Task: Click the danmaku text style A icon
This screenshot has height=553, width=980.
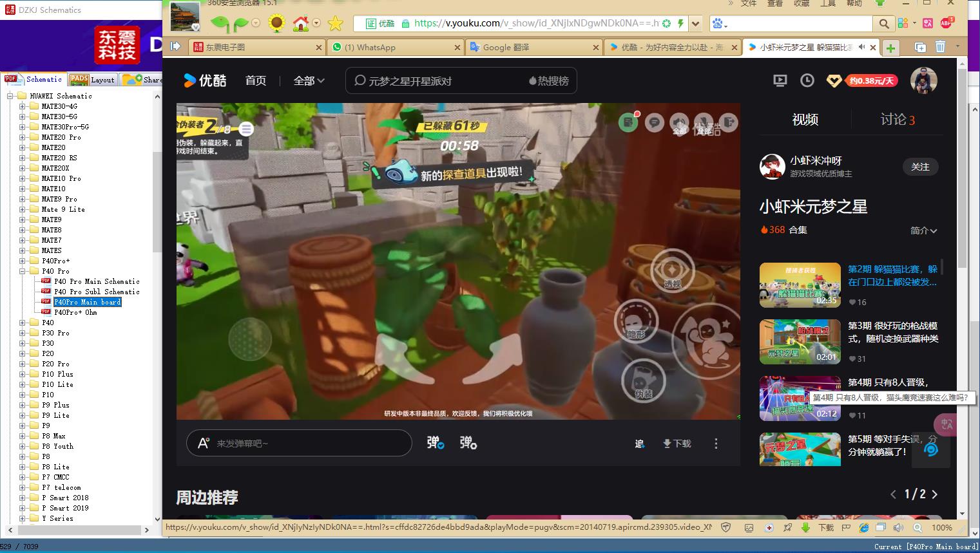Action: (203, 443)
